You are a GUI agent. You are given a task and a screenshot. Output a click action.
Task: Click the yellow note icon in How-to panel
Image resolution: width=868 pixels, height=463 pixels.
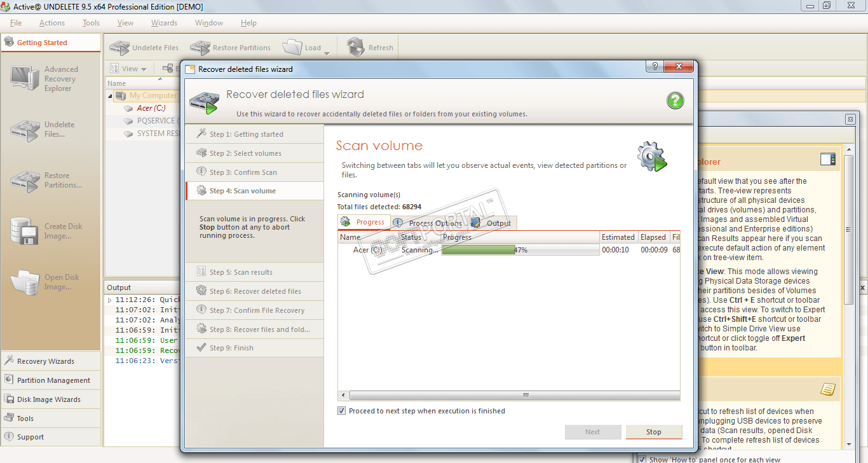click(x=828, y=389)
